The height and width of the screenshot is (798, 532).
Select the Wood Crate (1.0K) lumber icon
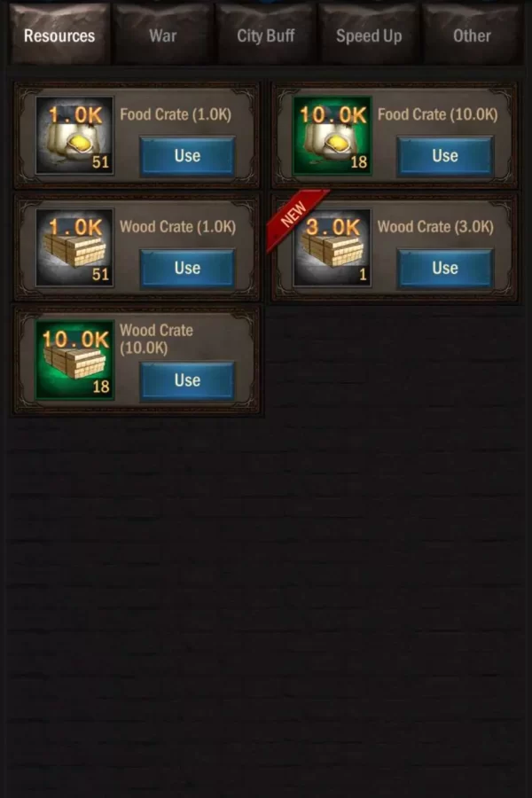pyautogui.click(x=74, y=248)
